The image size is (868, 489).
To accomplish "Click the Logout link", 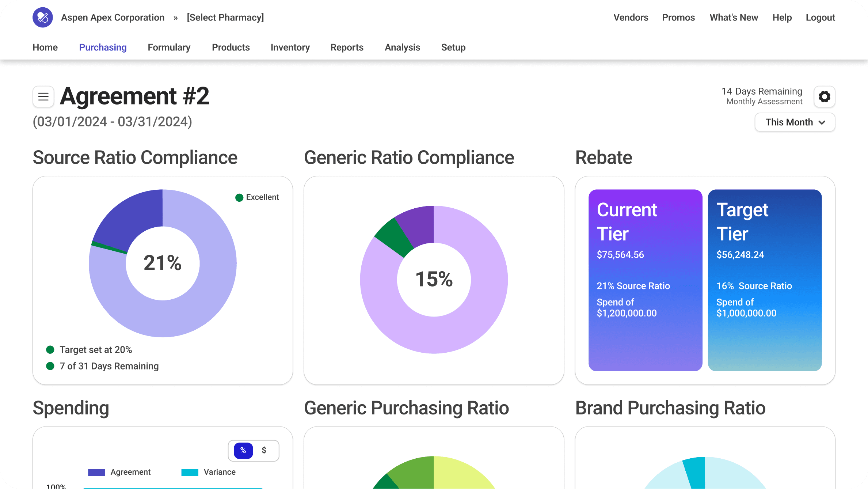I will 820,18.
